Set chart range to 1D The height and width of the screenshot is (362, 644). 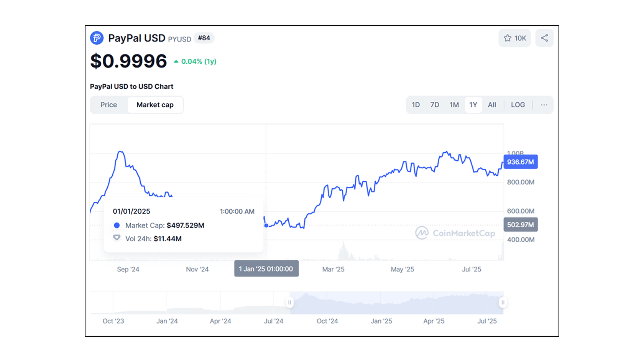click(416, 105)
